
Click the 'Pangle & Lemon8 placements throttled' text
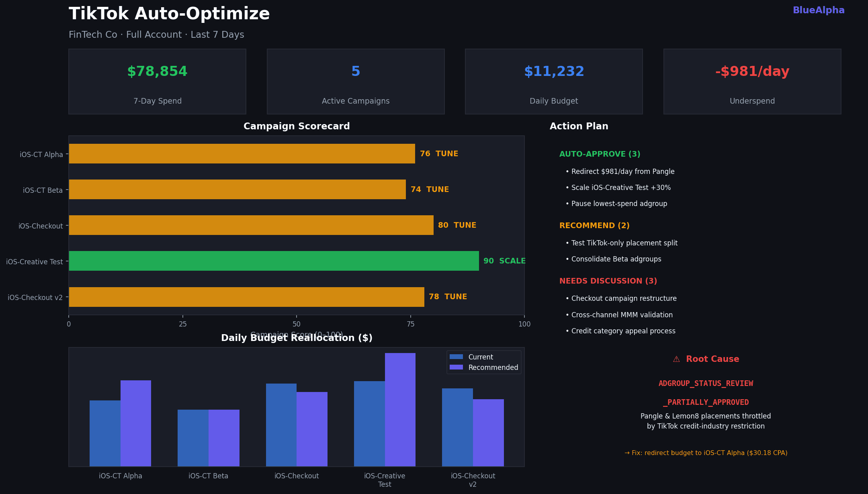click(x=706, y=416)
